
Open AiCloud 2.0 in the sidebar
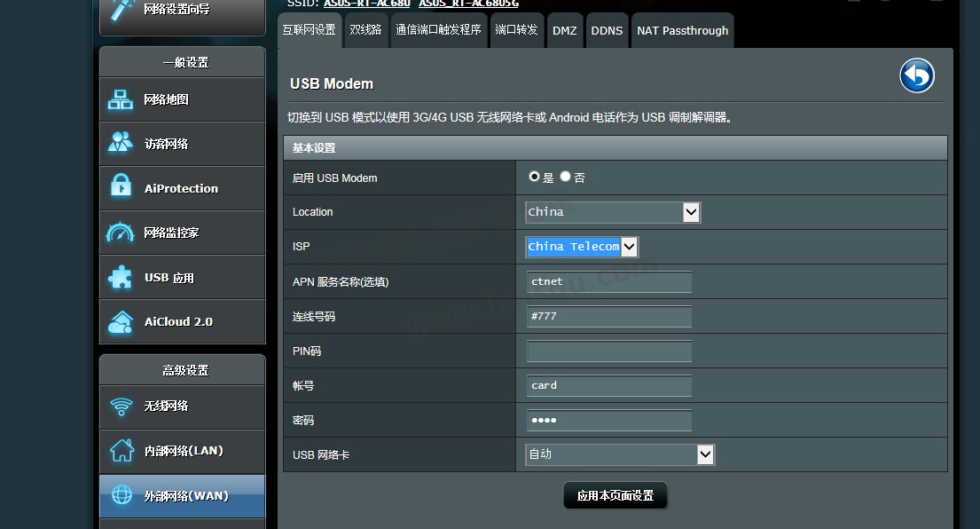(x=183, y=321)
